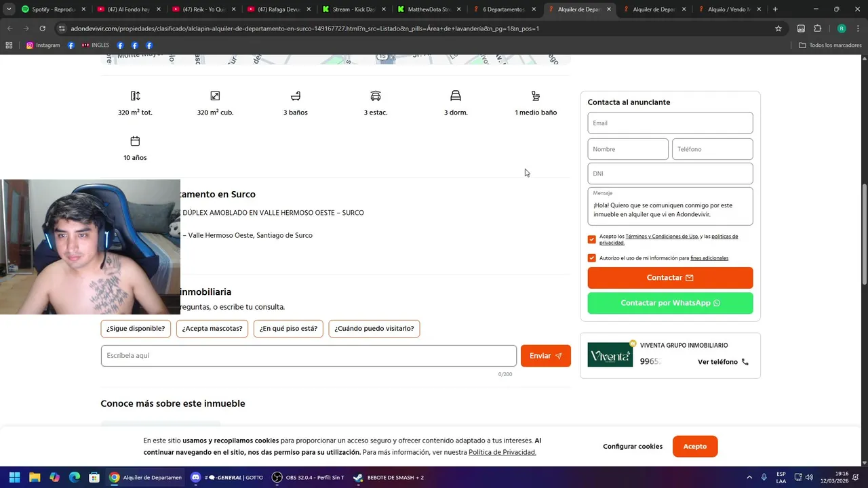Select the ¿Sigue disponible? quick question
This screenshot has width=868, height=488.
[x=135, y=329]
